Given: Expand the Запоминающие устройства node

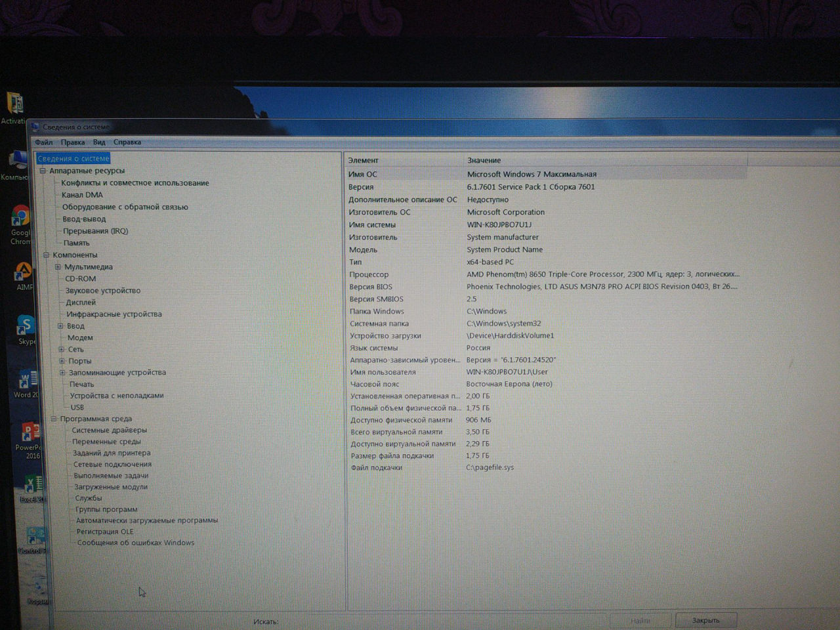Looking at the screenshot, I should [x=62, y=373].
